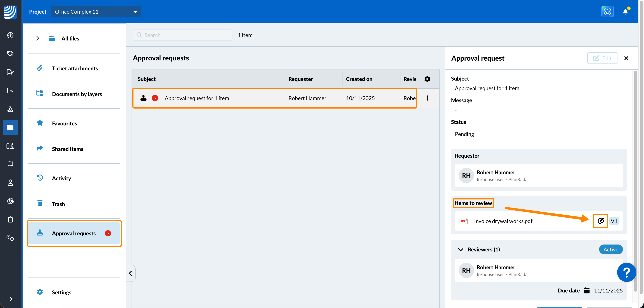Open the statistics pie chart sidebar icon

click(10, 201)
